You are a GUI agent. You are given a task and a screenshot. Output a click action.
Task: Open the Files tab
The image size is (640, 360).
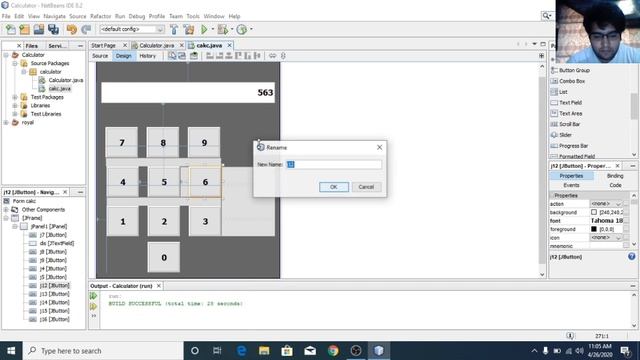[31, 46]
